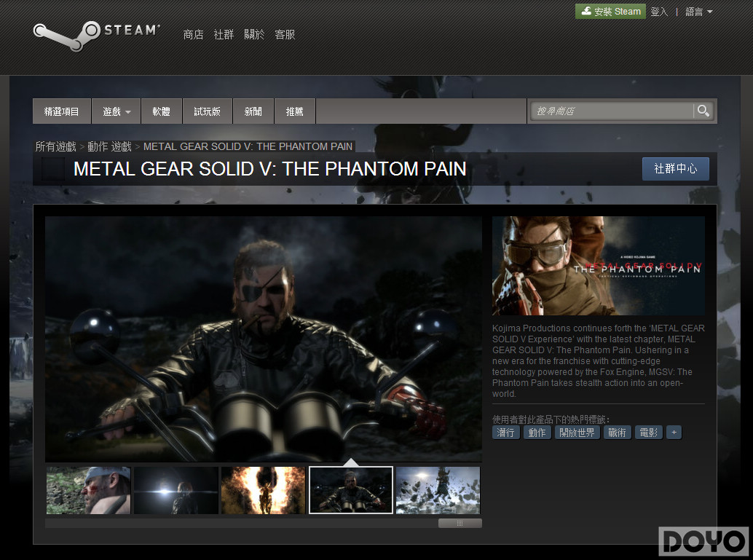Click the 電影 cinematic tag
Viewport: 753px width, 560px height.
[x=649, y=433]
